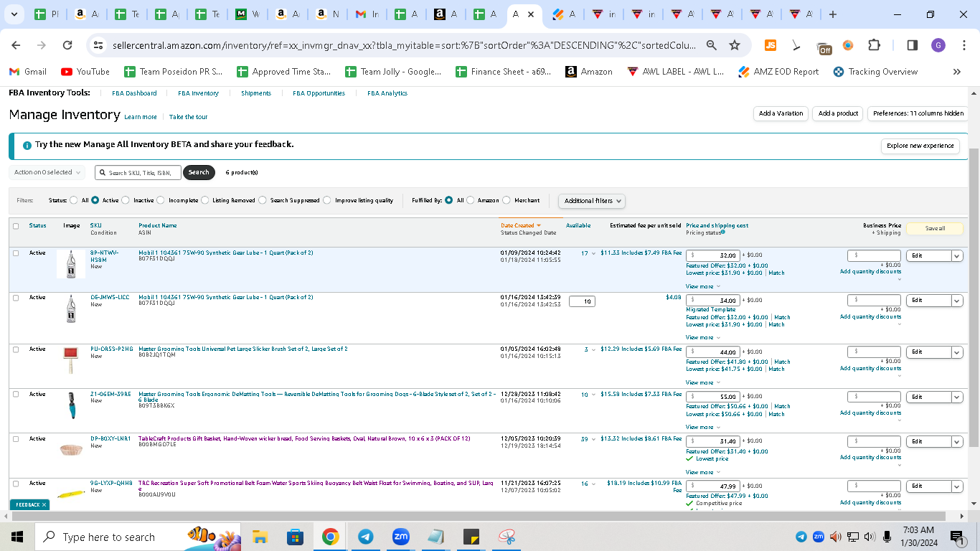
Task: Open a new browser tab
Action: [832, 14]
